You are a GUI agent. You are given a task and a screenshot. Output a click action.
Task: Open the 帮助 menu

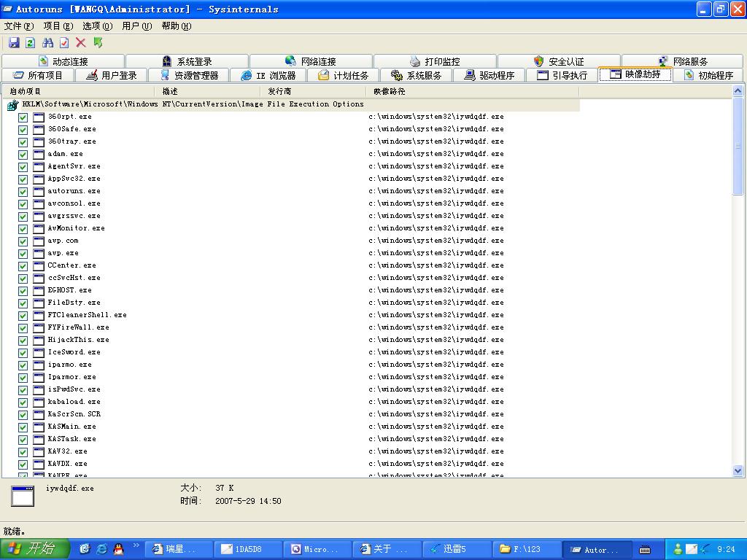click(177, 26)
